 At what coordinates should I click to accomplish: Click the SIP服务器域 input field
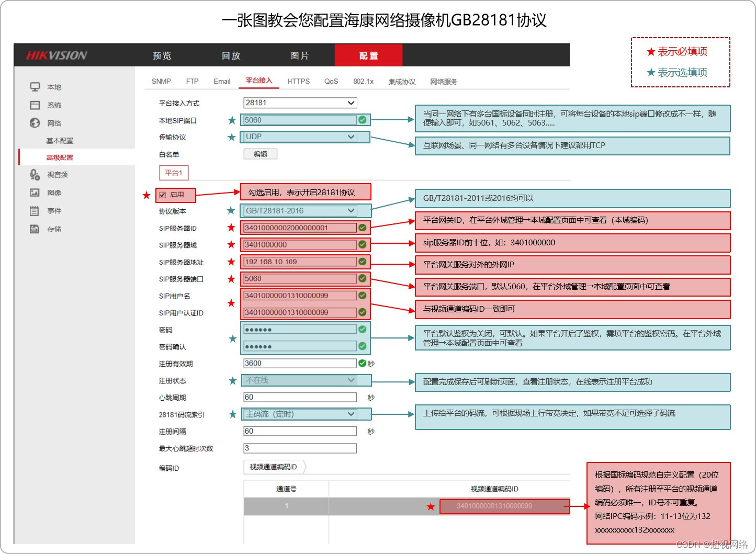click(300, 244)
